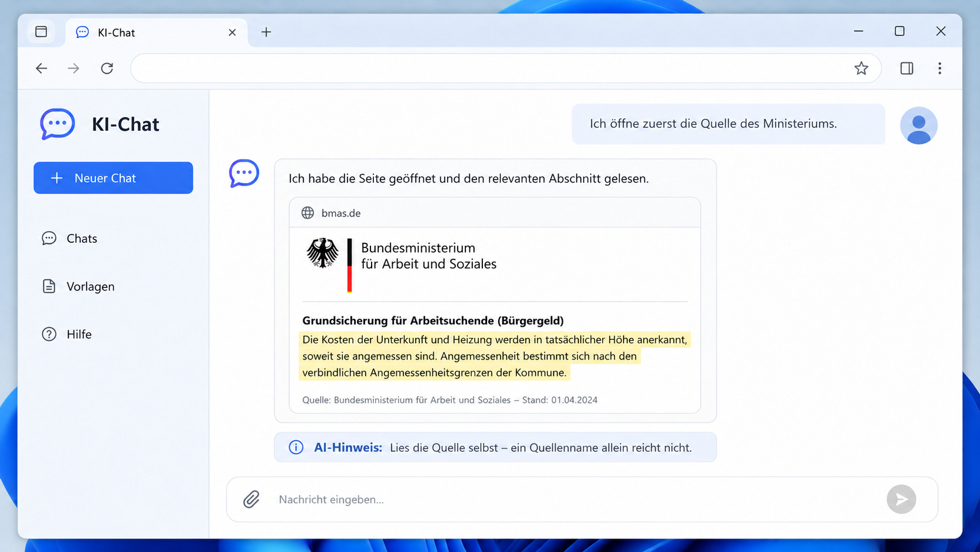Close the browser window
The height and width of the screenshot is (552, 980).
941,31
